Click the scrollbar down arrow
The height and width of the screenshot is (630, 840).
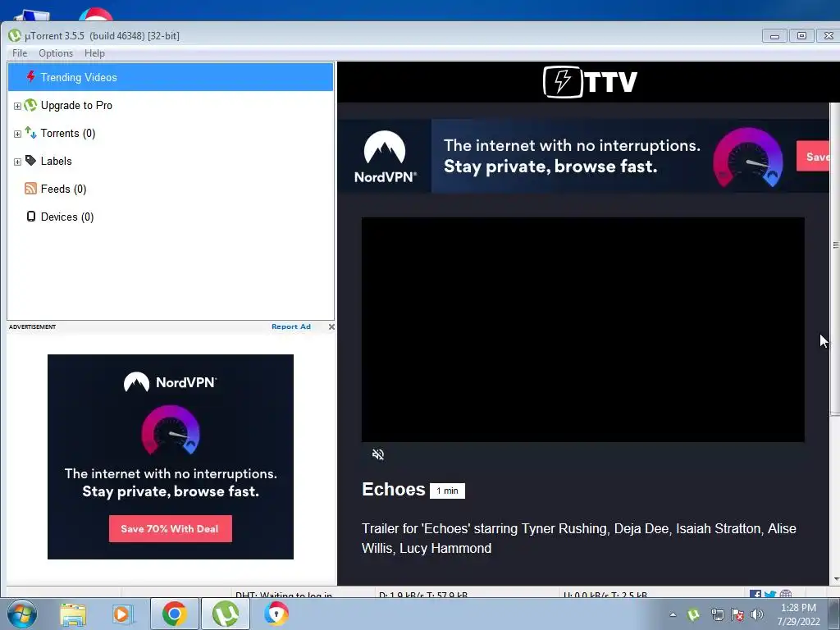[835, 580]
